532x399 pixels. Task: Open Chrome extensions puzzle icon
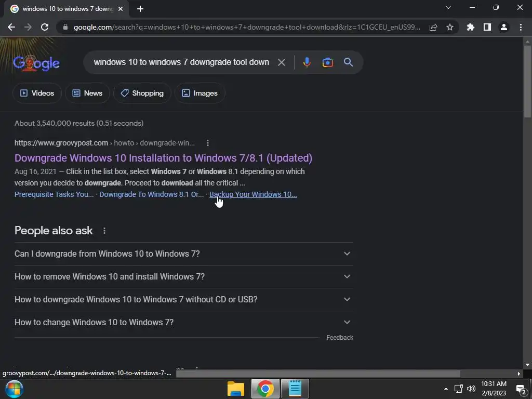471,27
